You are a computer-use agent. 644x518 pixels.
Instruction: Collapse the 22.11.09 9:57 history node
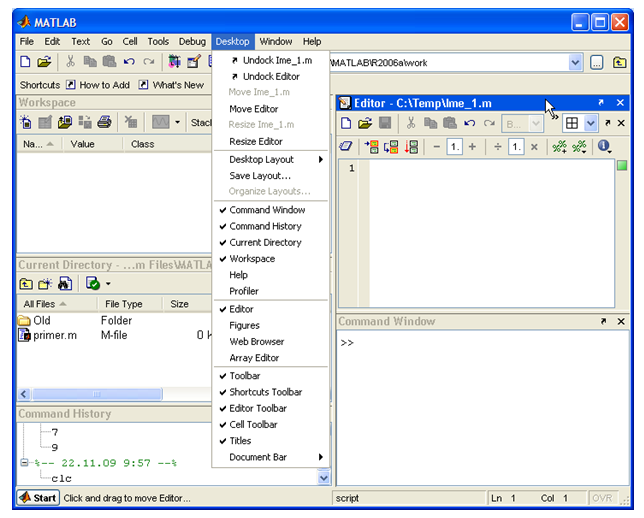click(24, 463)
